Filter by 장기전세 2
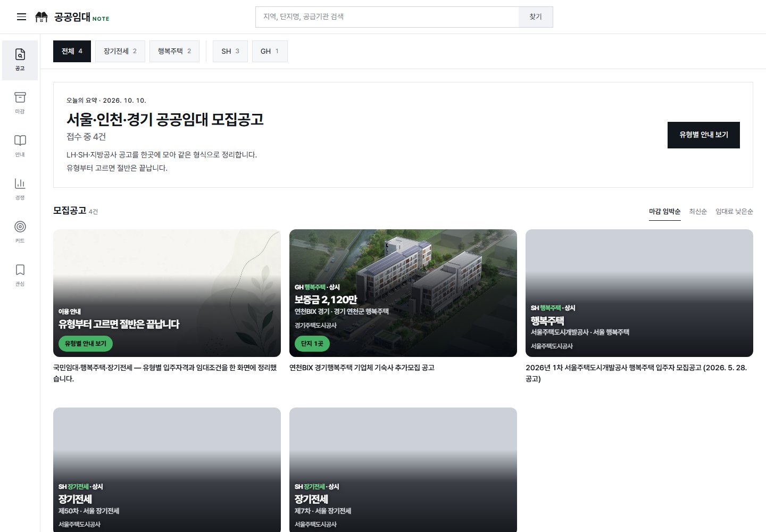Screen dimensions: 766x532 (x=120, y=51)
